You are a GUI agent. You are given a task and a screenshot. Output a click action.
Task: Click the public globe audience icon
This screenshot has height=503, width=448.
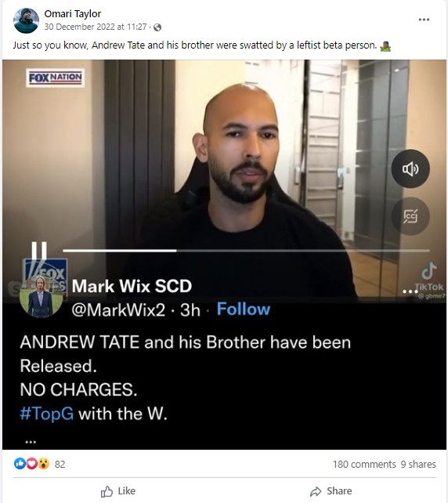(x=157, y=27)
